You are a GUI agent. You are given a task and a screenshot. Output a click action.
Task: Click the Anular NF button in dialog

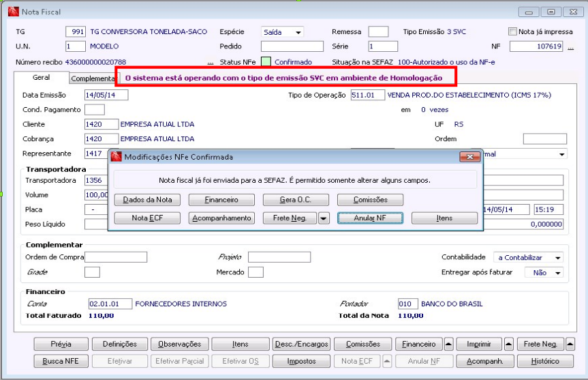tap(370, 218)
